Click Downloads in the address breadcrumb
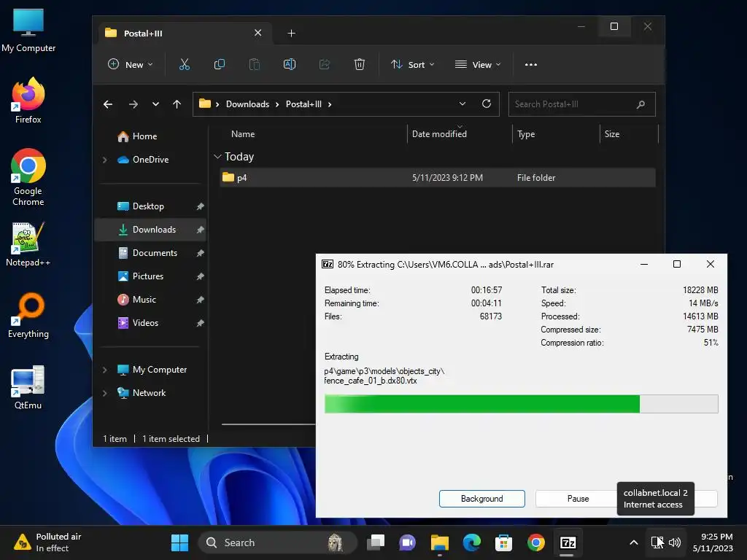This screenshot has width=747, height=560. tap(247, 104)
